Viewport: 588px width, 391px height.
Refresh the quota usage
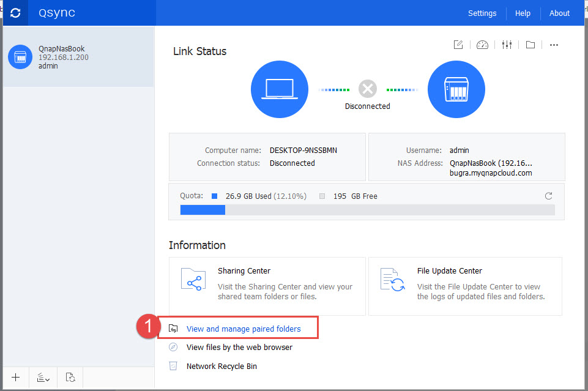click(x=548, y=196)
